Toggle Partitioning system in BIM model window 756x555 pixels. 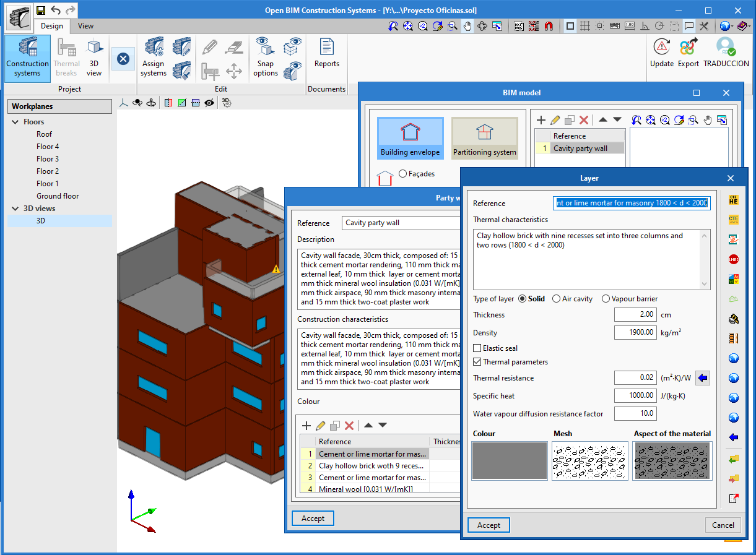pyautogui.click(x=484, y=139)
